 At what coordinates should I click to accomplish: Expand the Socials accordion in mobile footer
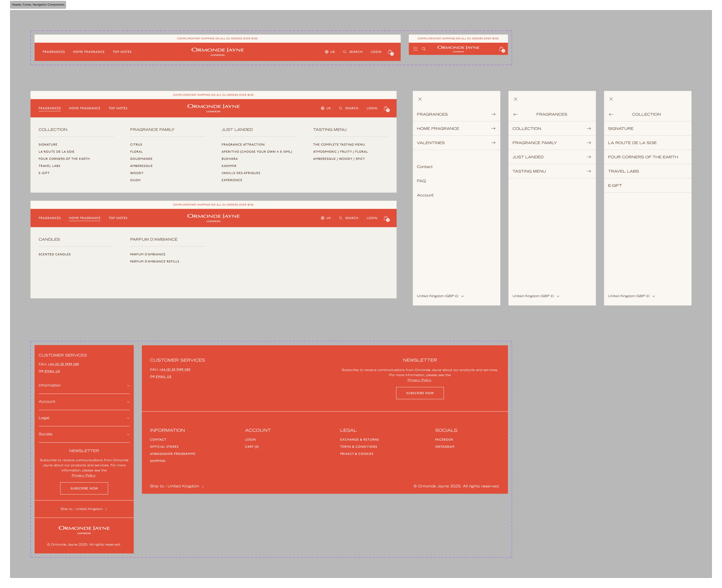coord(84,434)
